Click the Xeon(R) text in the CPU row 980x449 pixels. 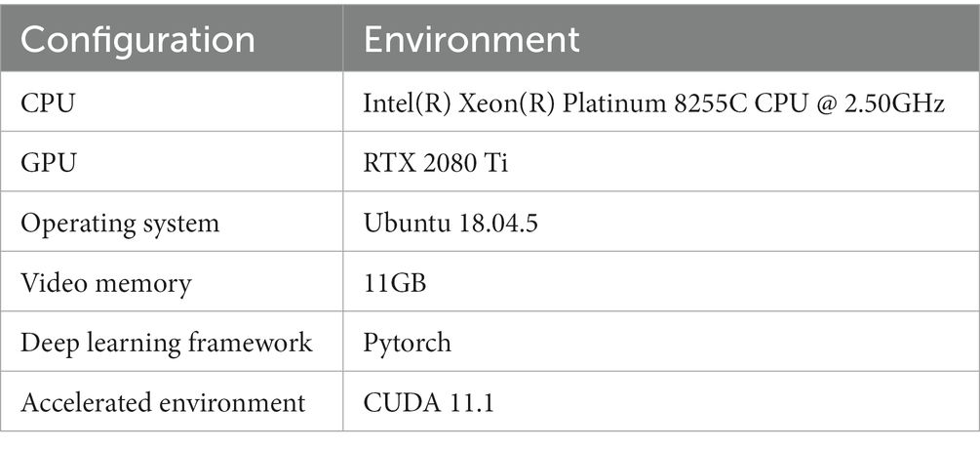click(x=496, y=102)
